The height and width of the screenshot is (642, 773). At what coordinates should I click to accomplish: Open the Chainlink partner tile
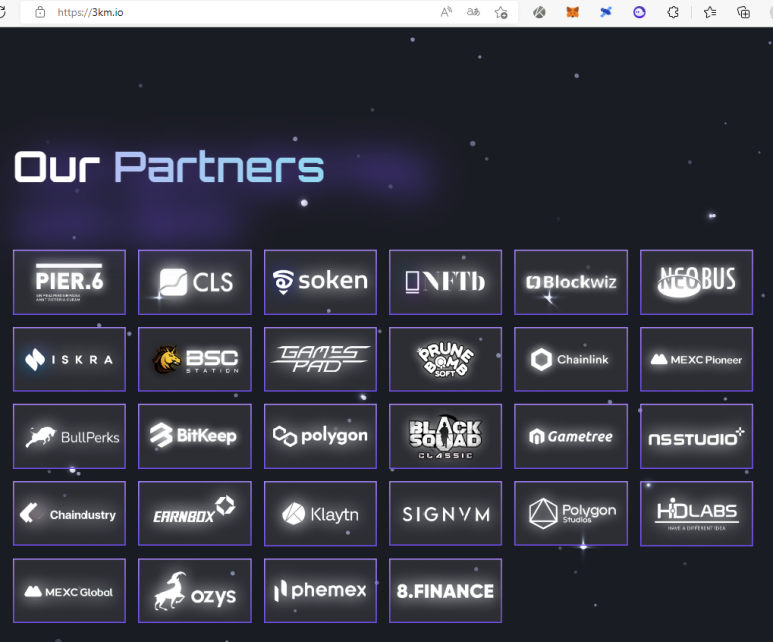(571, 359)
